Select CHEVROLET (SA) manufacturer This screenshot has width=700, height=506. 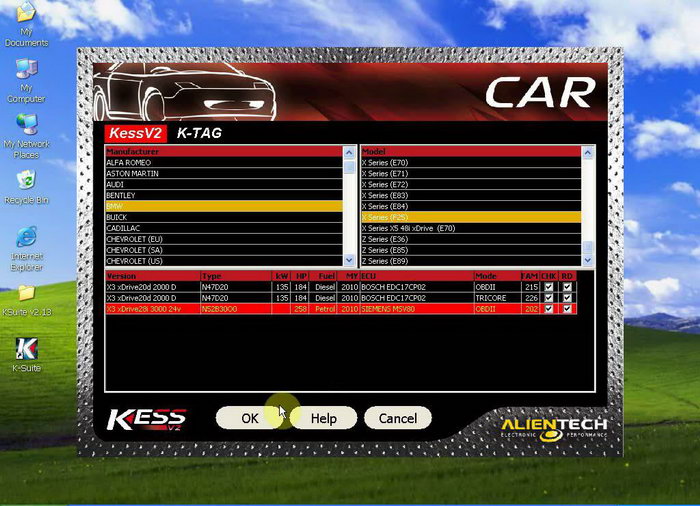coord(224,250)
